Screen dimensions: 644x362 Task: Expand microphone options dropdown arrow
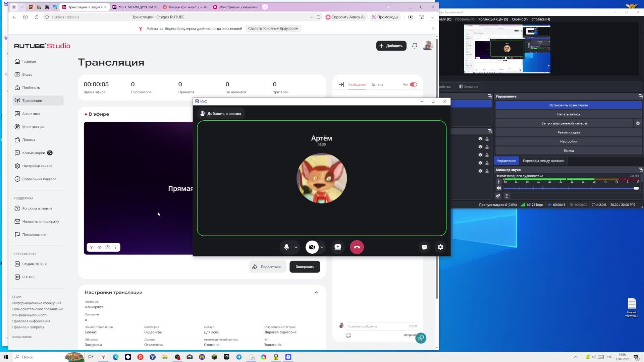[296, 247]
